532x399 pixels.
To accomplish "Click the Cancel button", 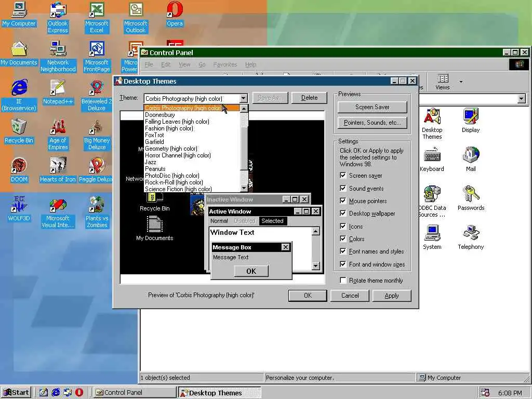I will [x=350, y=296].
